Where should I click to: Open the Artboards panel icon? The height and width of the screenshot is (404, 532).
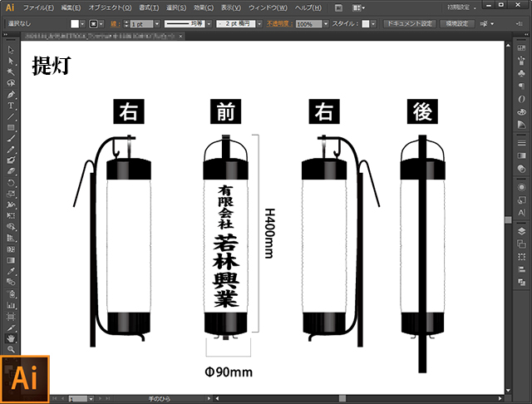[x=521, y=244]
